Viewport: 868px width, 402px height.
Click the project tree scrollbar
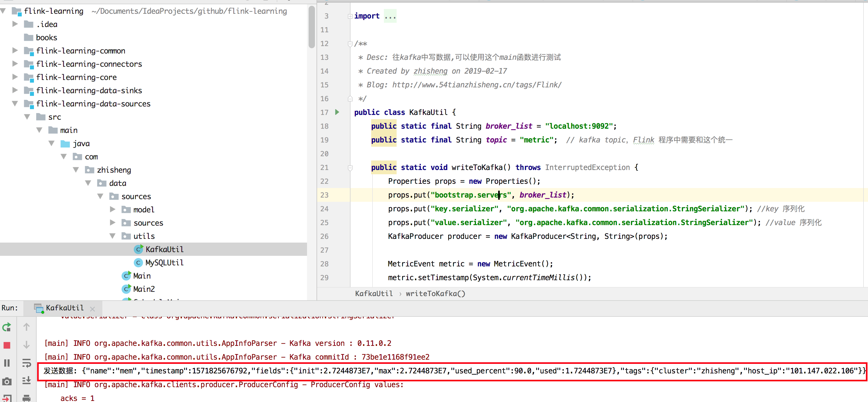311,28
